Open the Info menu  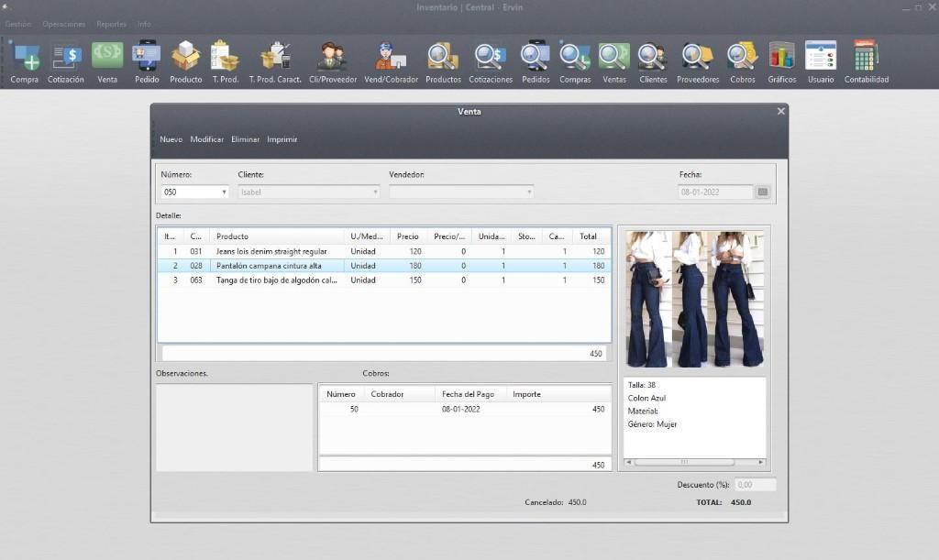[x=144, y=24]
